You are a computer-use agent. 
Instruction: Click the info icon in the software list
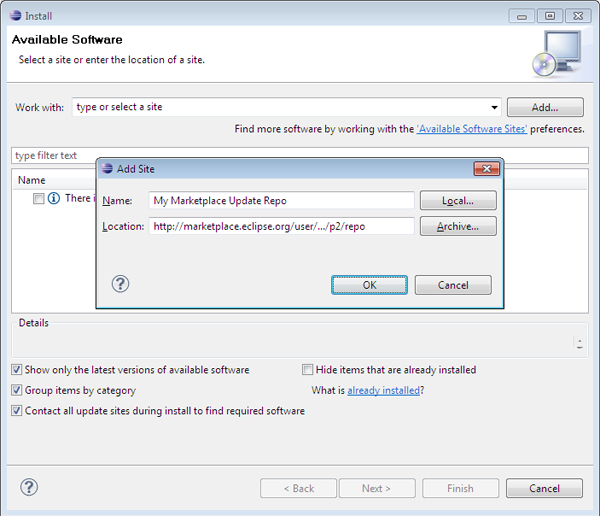click(x=54, y=198)
